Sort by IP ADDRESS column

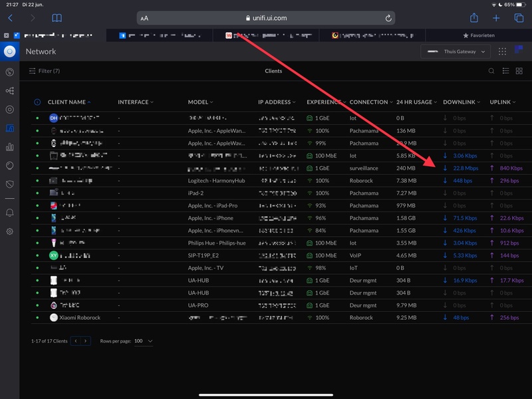(277, 102)
